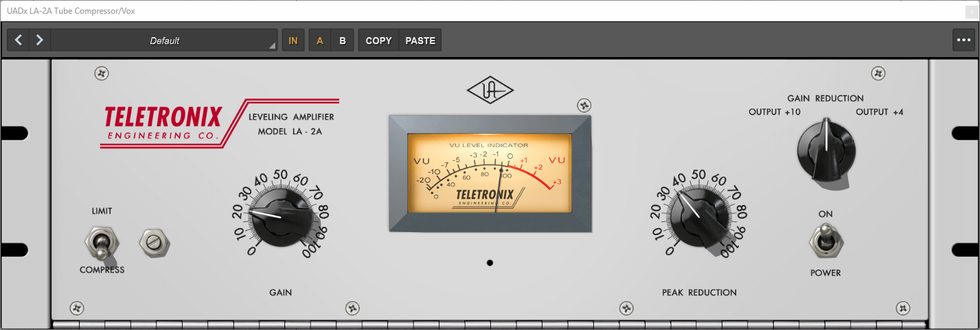
Task: Flip the Power on switch
Action: pyautogui.click(x=825, y=242)
